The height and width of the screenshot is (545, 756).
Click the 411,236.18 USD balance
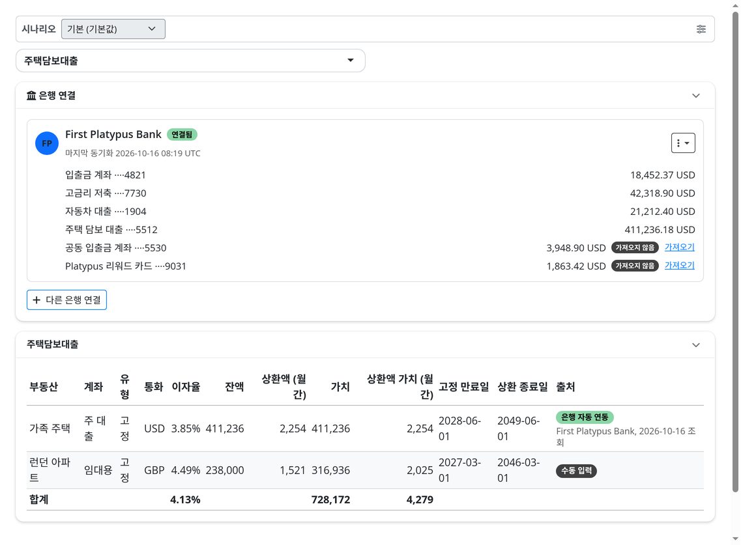point(660,230)
